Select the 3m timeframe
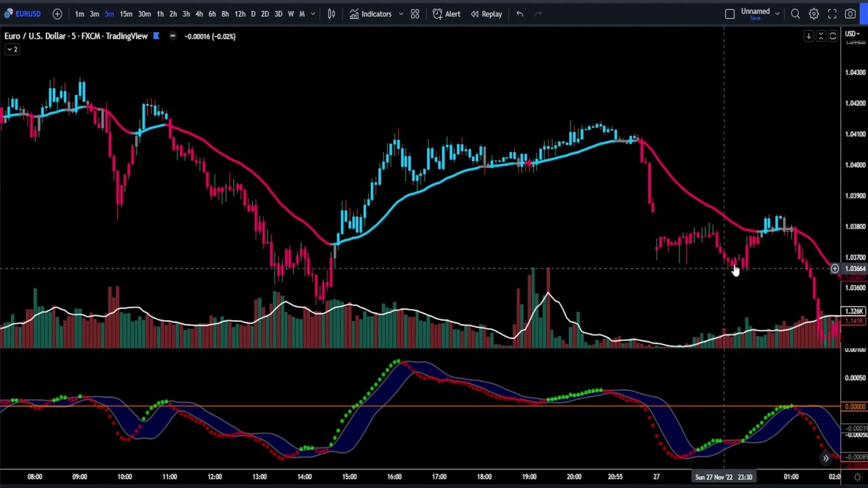This screenshot has width=868, height=488. (94, 14)
